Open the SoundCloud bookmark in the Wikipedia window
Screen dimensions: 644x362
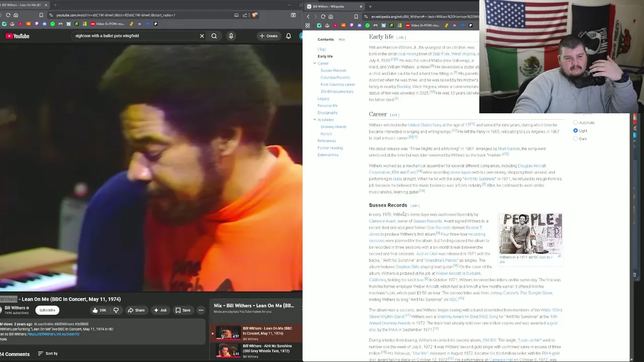pos(343,25)
